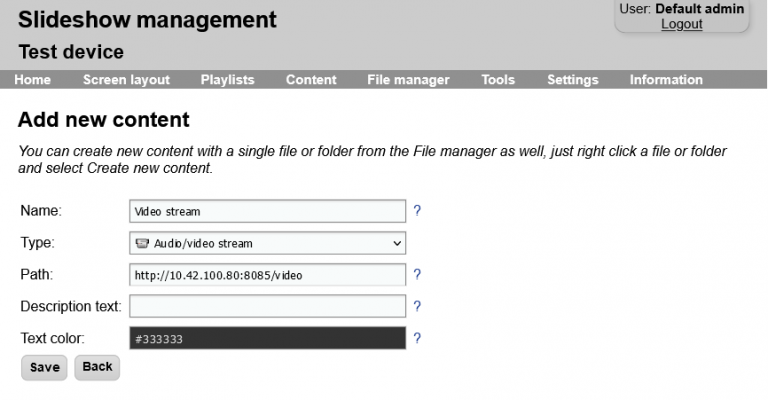Go to Settings in navigation bar
The height and width of the screenshot is (400, 768).
pos(573,80)
